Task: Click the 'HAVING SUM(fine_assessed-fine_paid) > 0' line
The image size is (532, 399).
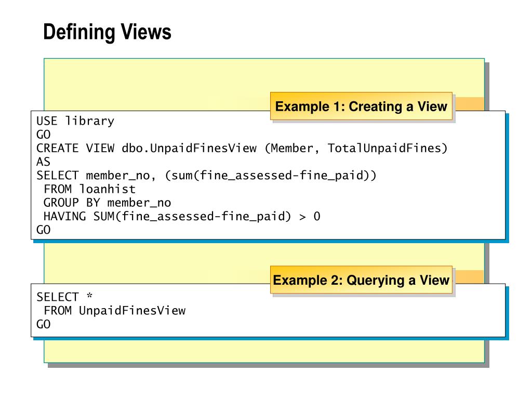Action: pyautogui.click(x=182, y=216)
